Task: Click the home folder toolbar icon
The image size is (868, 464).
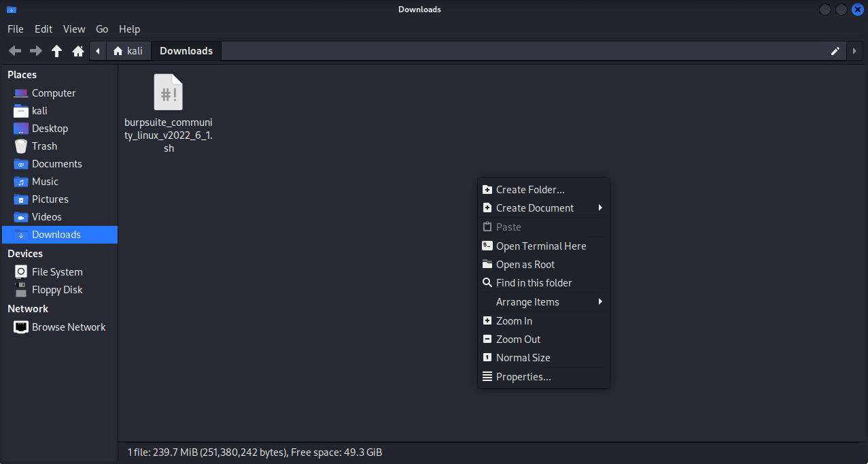Action: click(x=78, y=51)
